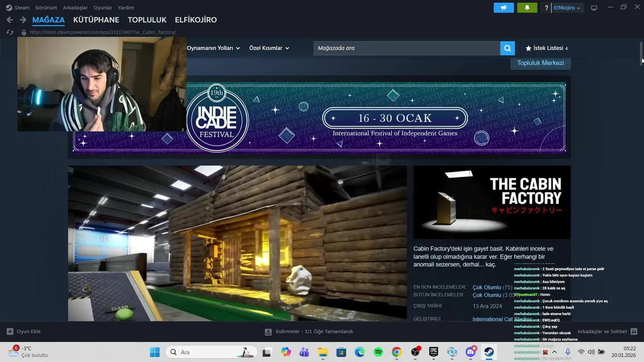Screen dimensions: 644x362
Task: Switch to Big Picture display mode icon
Action: click(594, 8)
